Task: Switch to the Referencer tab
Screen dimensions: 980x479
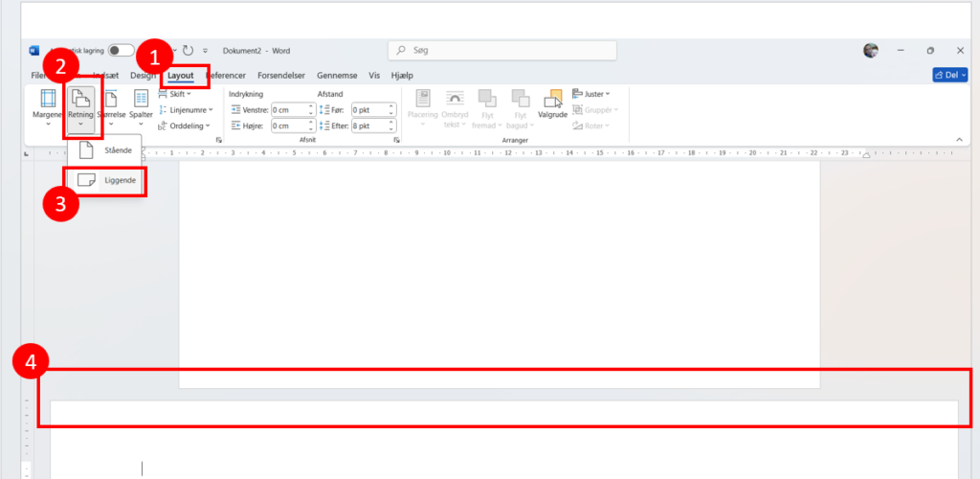Action: (228, 76)
